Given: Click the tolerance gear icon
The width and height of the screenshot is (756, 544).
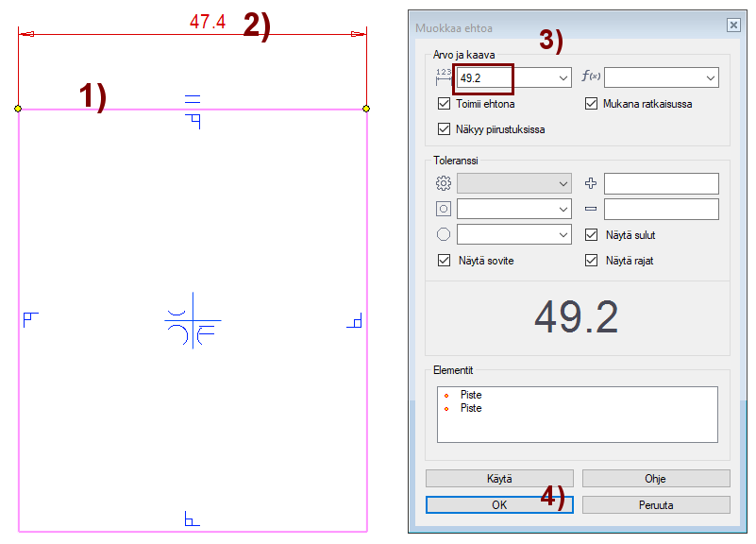Looking at the screenshot, I should 444,183.
